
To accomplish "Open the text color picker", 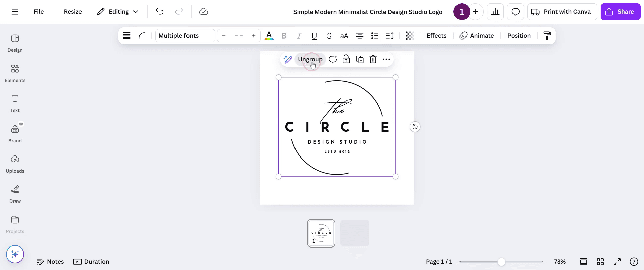I will pyautogui.click(x=269, y=36).
